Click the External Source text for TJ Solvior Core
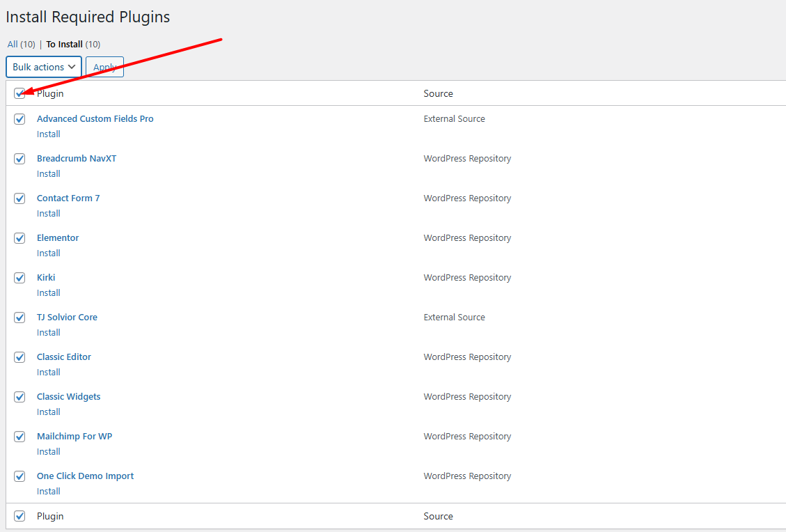 [x=454, y=318]
